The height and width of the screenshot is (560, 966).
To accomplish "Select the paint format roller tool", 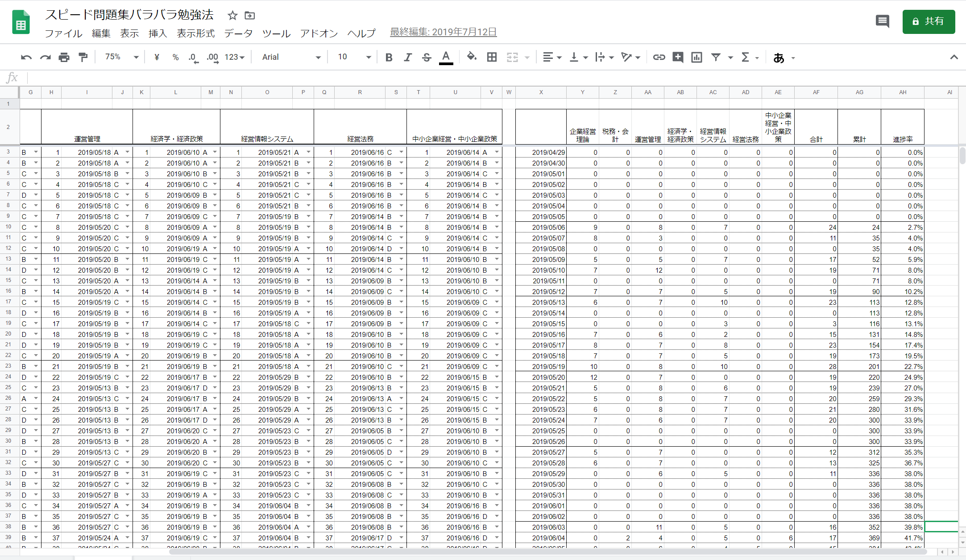I will (83, 57).
